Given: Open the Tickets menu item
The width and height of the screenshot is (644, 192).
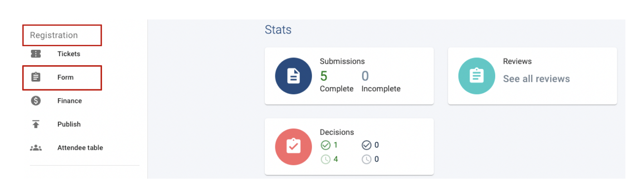Looking at the screenshot, I should (x=68, y=54).
